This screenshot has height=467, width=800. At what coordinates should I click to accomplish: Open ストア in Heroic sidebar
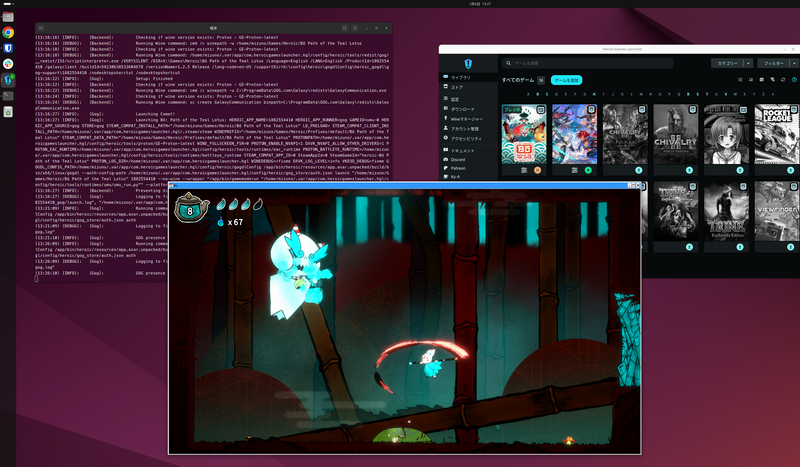(468, 87)
